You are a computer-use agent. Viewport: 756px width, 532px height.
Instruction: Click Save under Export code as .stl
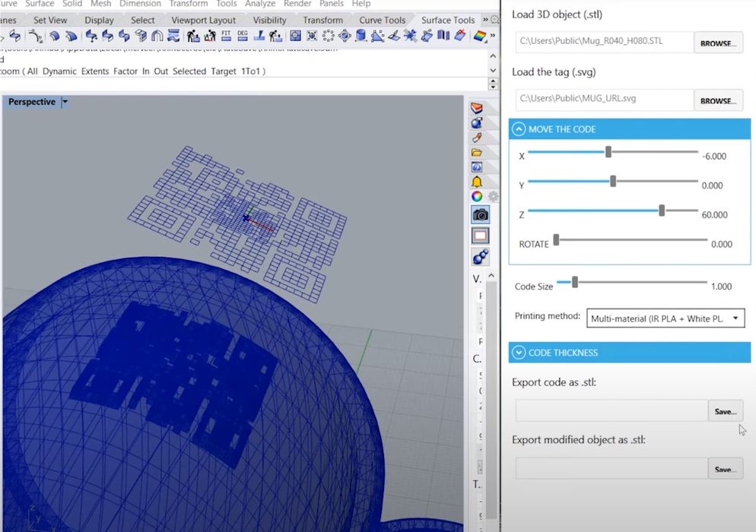[x=725, y=411]
